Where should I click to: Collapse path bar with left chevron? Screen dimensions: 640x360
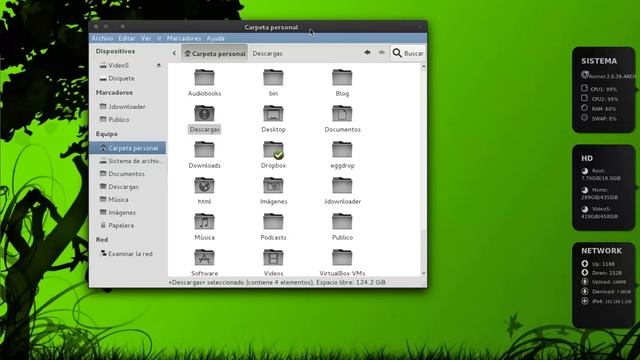tap(174, 53)
